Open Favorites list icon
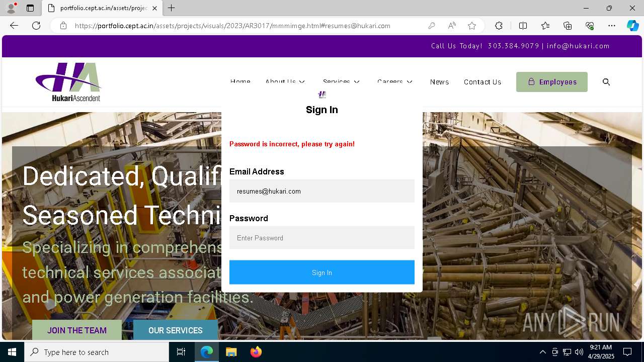Viewport: 644px width, 362px height. pos(545,26)
